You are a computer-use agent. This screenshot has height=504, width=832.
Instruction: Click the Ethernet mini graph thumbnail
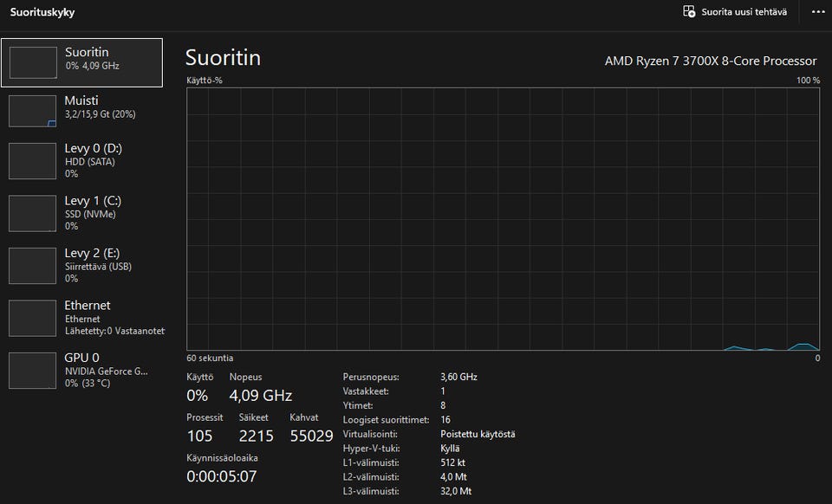(32, 319)
